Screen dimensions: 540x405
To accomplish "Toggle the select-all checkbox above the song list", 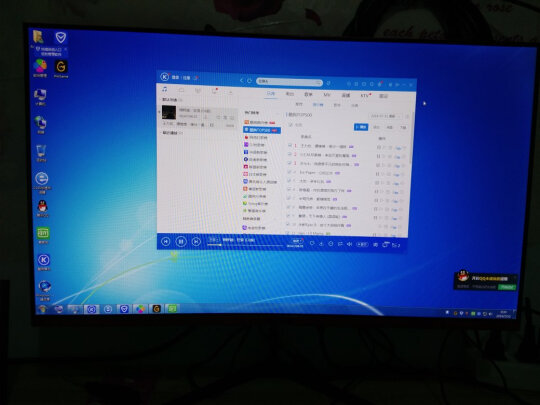I will click(291, 125).
